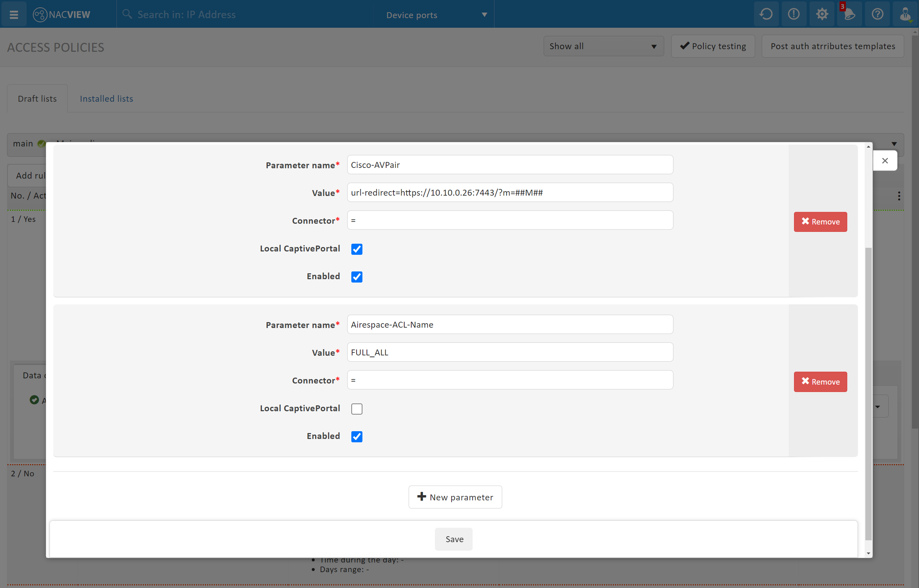Viewport: 919px width, 588px height.
Task: Click dialog scrollbar up arrow
Action: click(868, 146)
